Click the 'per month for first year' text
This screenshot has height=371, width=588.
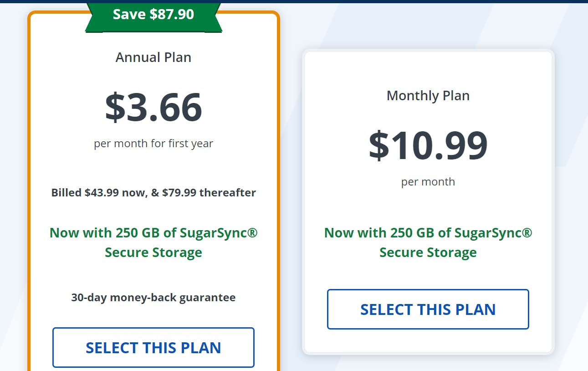[153, 144]
